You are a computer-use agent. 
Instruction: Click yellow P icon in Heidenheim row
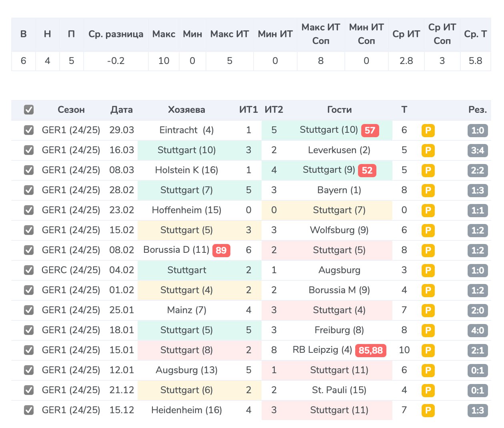[x=428, y=410]
